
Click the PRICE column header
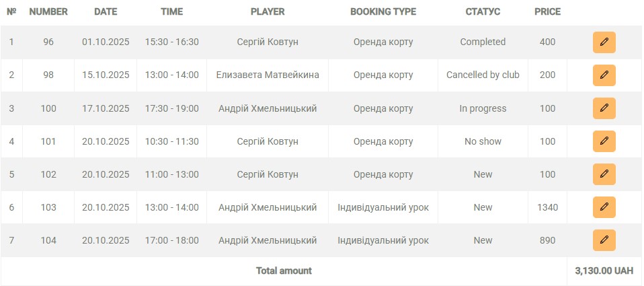click(x=547, y=11)
